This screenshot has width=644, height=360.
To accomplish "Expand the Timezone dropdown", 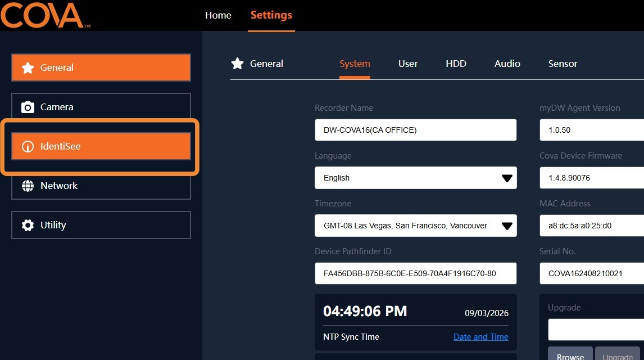I will coord(416,226).
